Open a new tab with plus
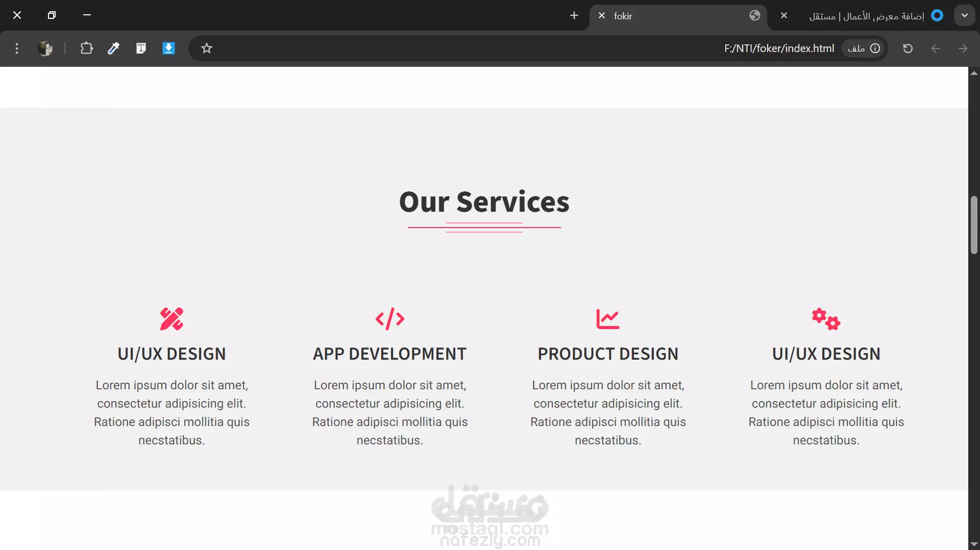 pyautogui.click(x=574, y=16)
